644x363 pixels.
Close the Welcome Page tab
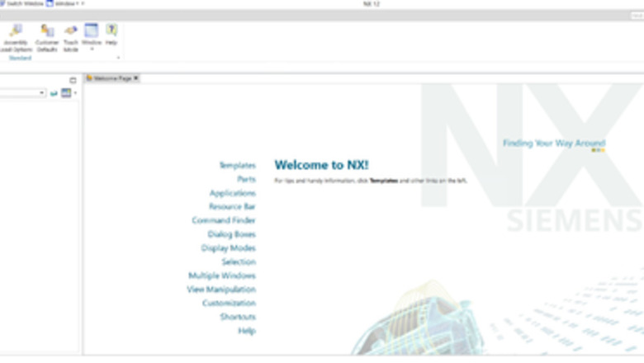136,78
